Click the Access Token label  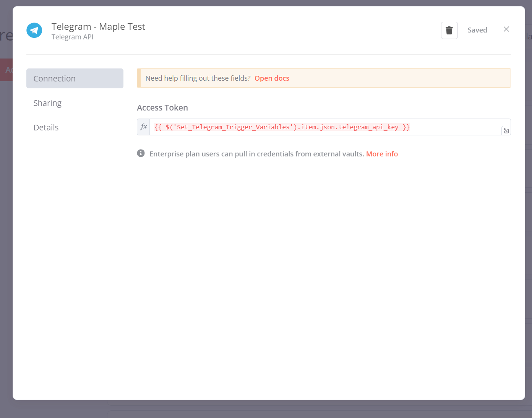[x=162, y=108]
